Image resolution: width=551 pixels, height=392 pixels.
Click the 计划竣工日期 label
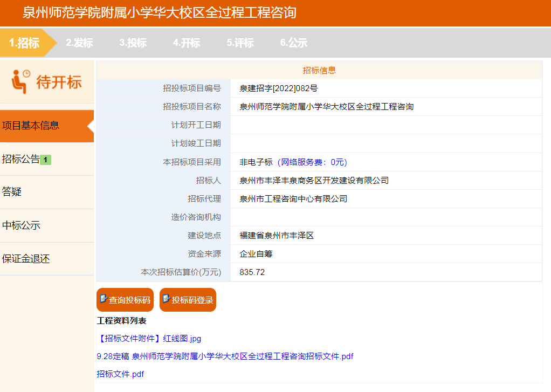[196, 143]
